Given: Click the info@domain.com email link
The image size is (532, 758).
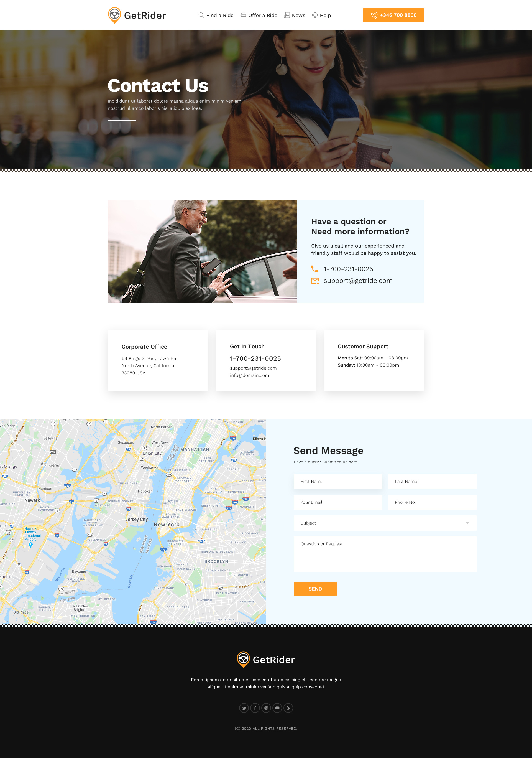Looking at the screenshot, I should pyautogui.click(x=249, y=375).
